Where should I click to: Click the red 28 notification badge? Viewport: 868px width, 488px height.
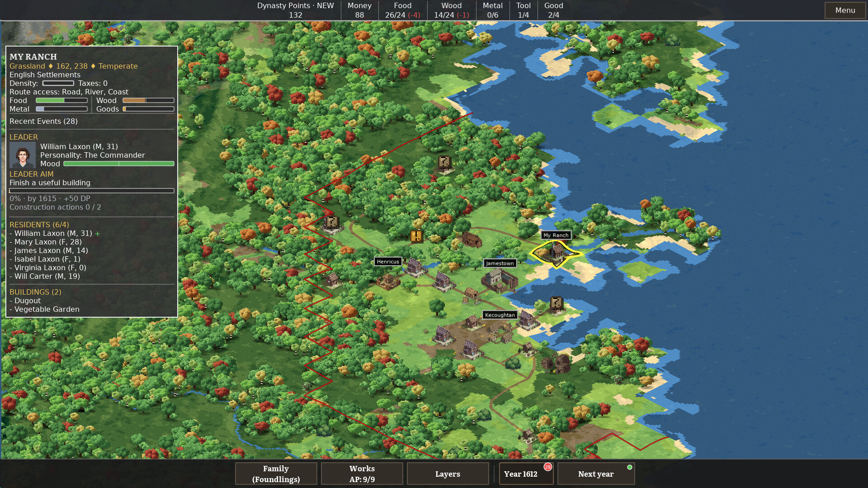[548, 467]
